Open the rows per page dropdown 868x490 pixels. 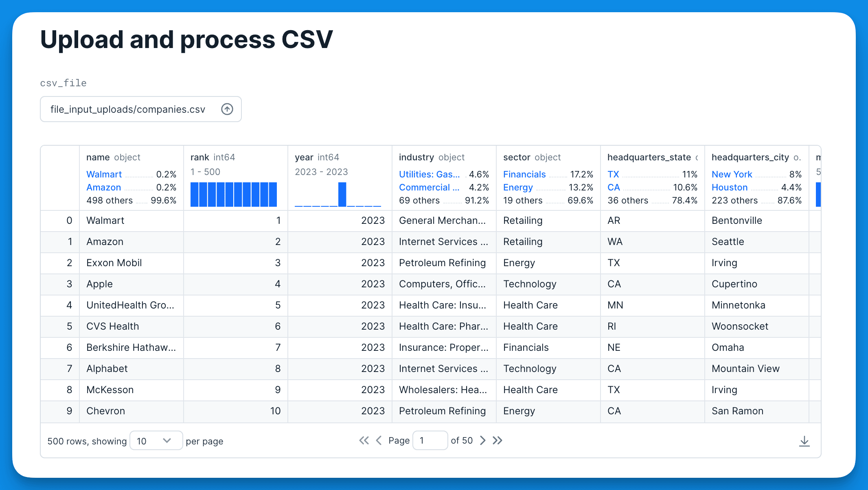(x=156, y=441)
